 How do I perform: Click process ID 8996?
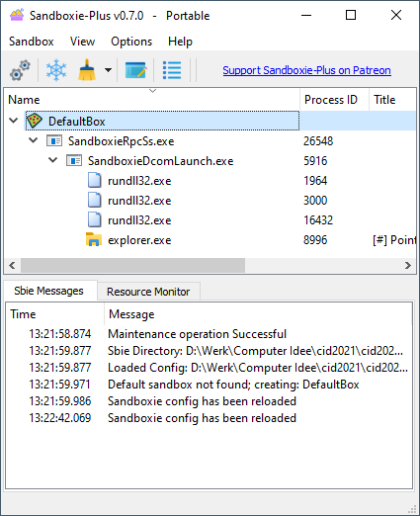[x=315, y=240]
